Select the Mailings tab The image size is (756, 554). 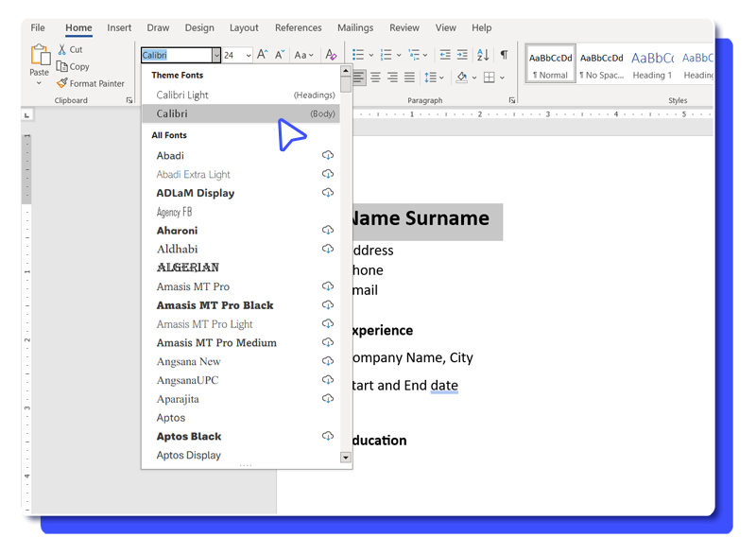click(x=355, y=28)
